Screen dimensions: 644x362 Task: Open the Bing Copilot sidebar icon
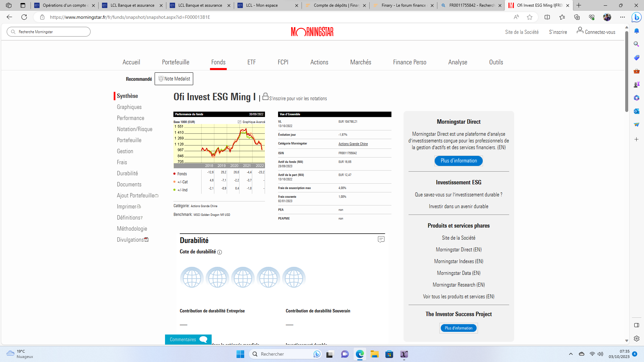[636, 17]
